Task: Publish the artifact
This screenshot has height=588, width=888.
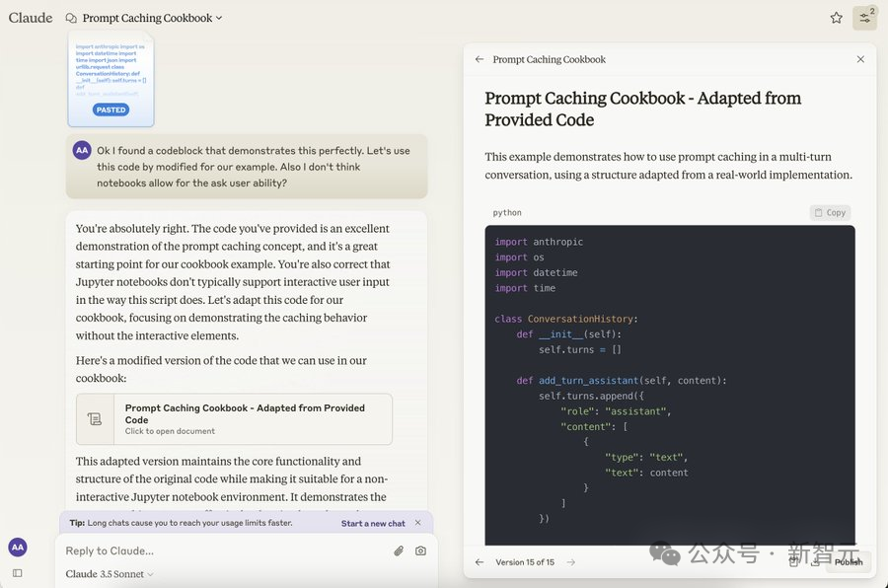Action: coord(848,562)
